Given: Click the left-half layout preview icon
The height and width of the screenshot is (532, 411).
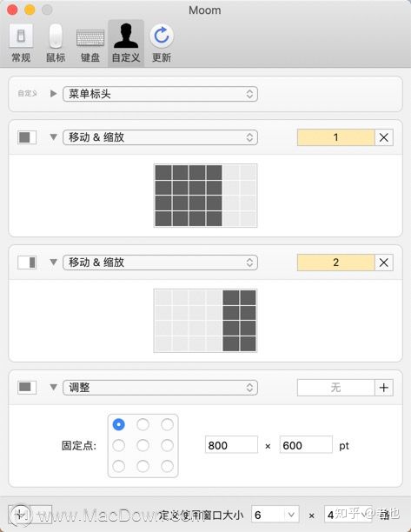Looking at the screenshot, I should pyautogui.click(x=27, y=137).
